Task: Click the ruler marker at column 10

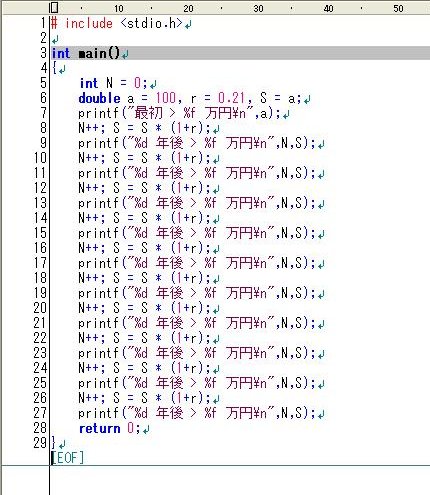Action: 119,8
